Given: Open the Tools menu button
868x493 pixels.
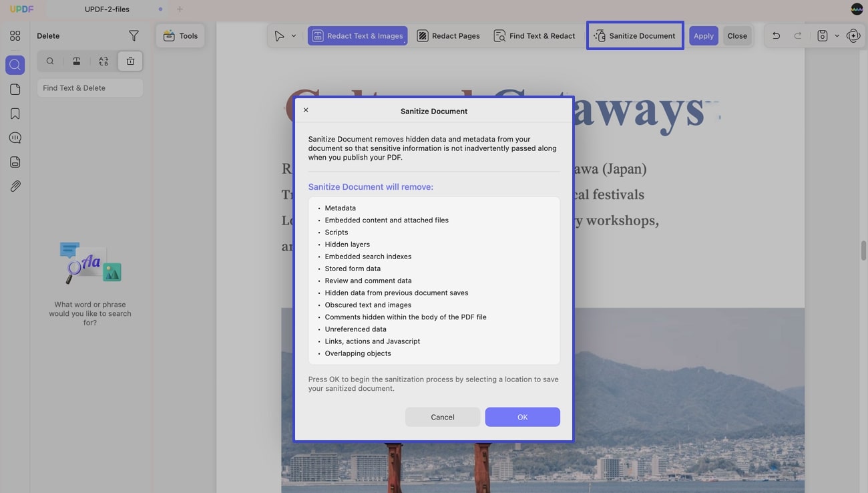Looking at the screenshot, I should (x=180, y=36).
